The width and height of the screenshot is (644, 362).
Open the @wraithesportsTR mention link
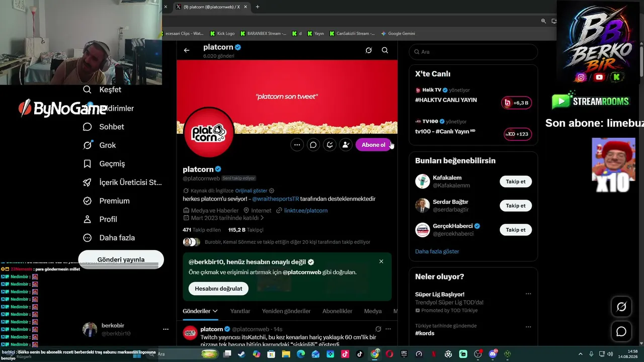(x=275, y=199)
